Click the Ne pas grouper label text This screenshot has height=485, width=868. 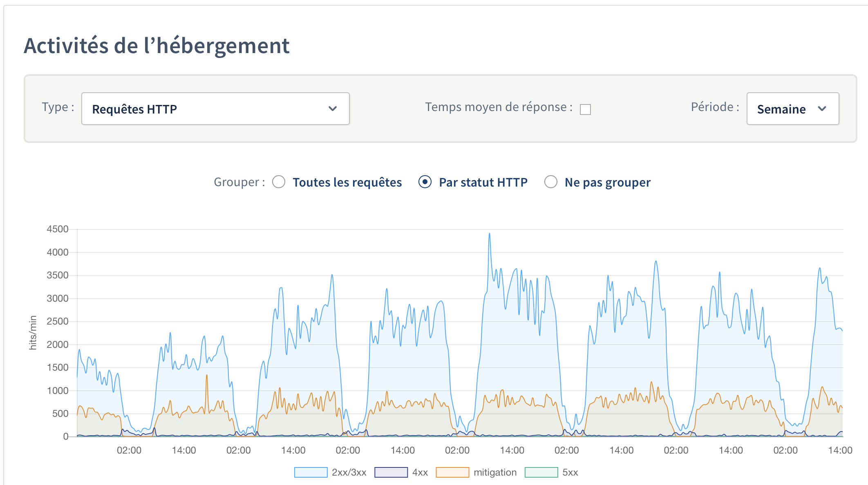coord(607,182)
